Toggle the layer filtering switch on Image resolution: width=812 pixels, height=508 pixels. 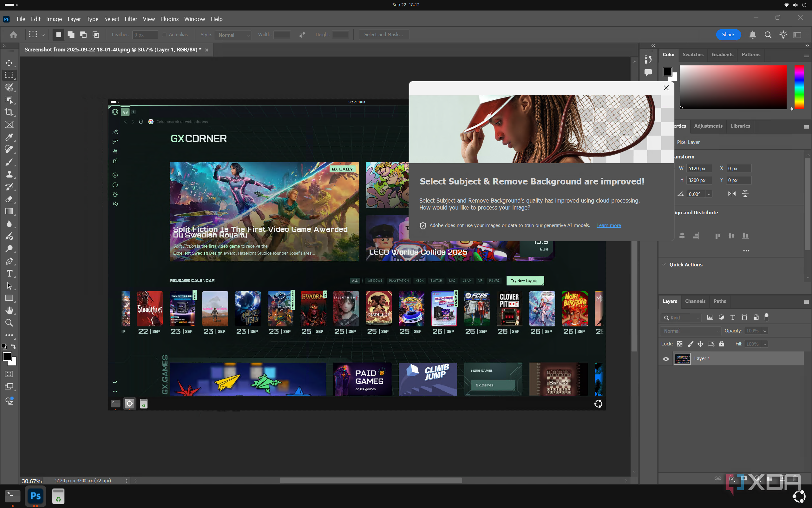[x=766, y=317]
